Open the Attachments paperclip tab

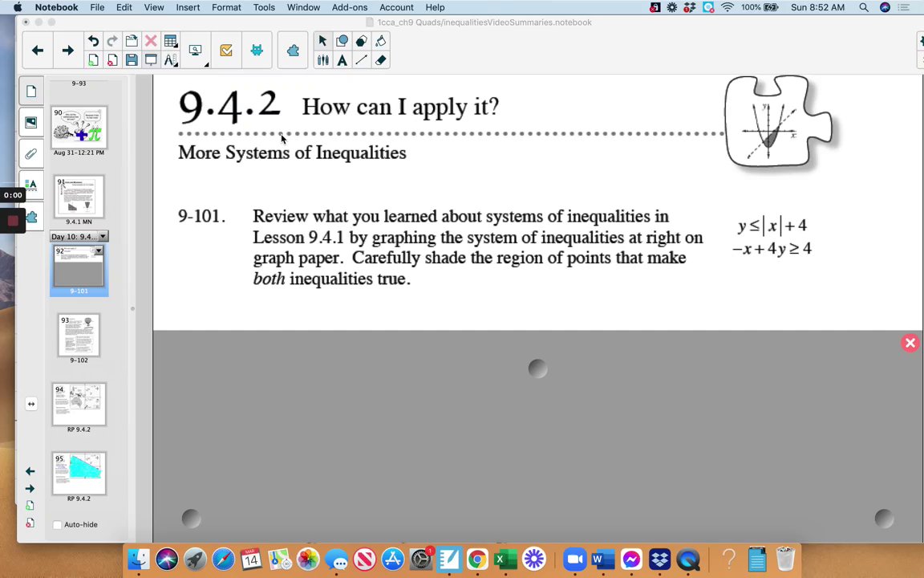[x=31, y=154]
